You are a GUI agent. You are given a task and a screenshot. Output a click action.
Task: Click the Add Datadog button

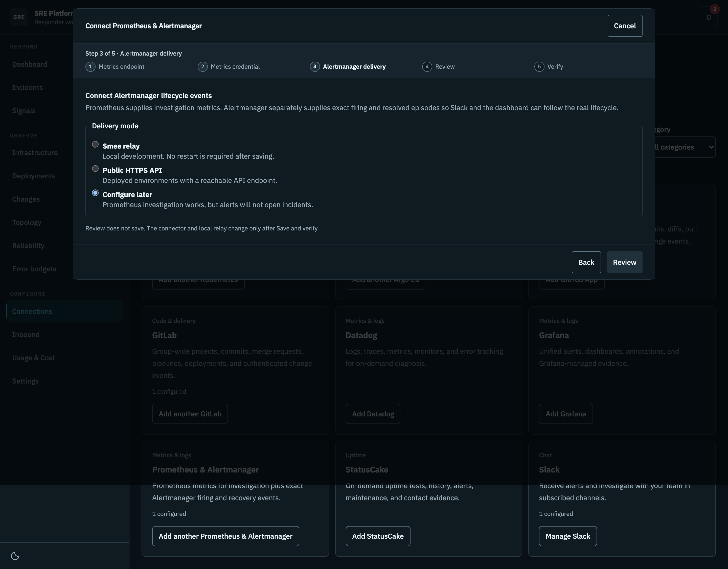pos(373,414)
